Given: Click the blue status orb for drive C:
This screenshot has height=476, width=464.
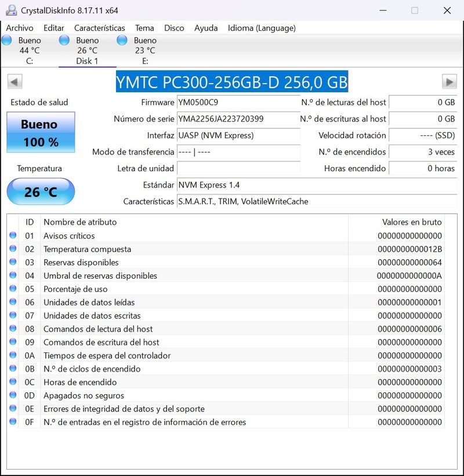Looking at the screenshot, I should pyautogui.click(x=7, y=40).
